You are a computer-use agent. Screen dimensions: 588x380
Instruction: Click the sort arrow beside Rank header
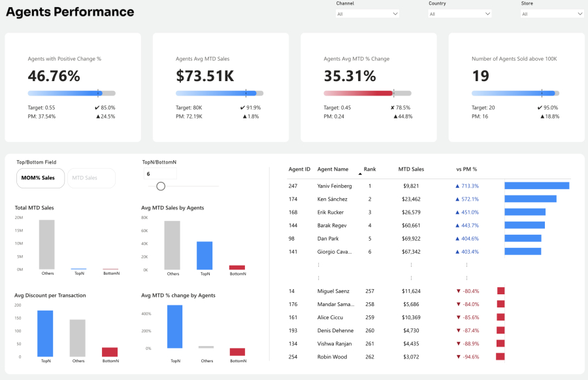[x=360, y=174]
